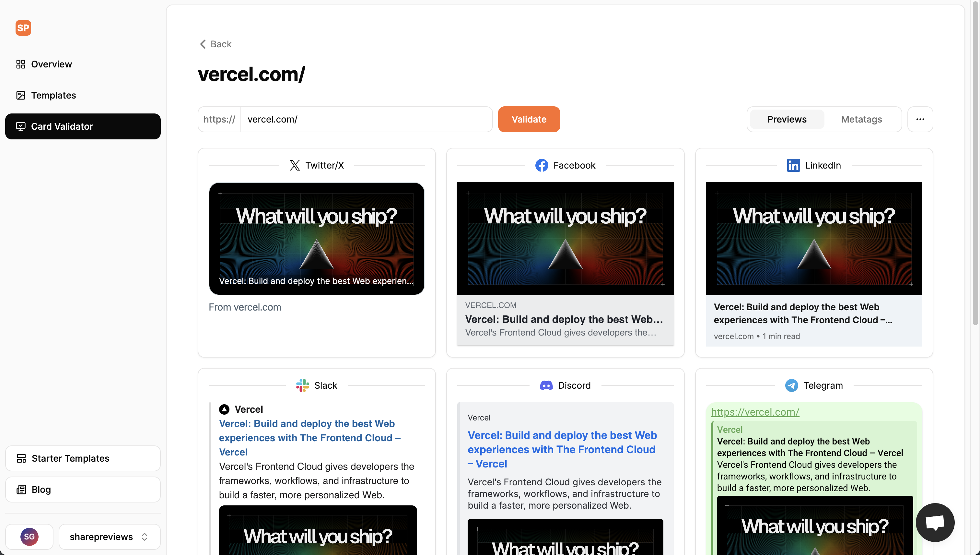Click the Twitter/X section label
Screen dimensions: 980x555
[x=324, y=165]
